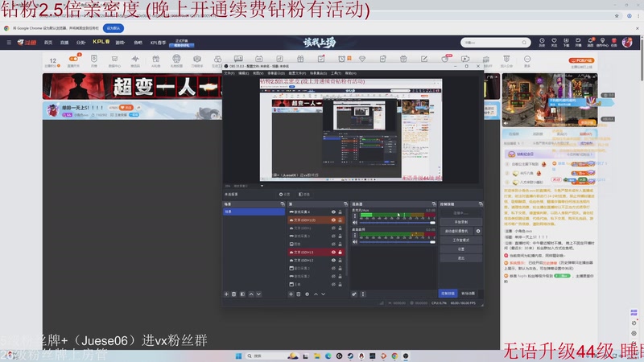The image size is (644, 362).
Task: Open the 游戏 dropdown in Douyu navigation
Action: (x=120, y=43)
